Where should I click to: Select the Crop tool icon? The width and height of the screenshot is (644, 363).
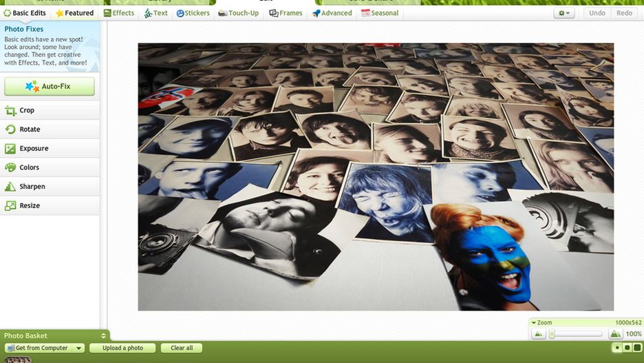[10, 110]
